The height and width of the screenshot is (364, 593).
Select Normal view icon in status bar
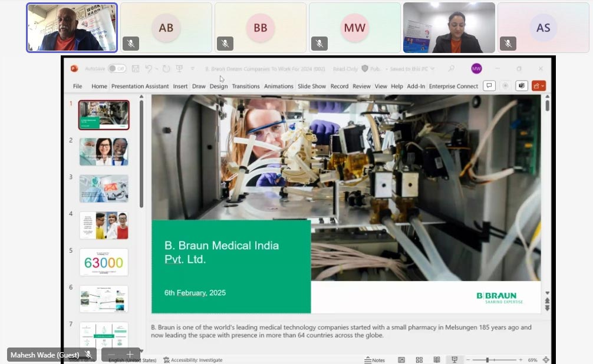coord(401,360)
